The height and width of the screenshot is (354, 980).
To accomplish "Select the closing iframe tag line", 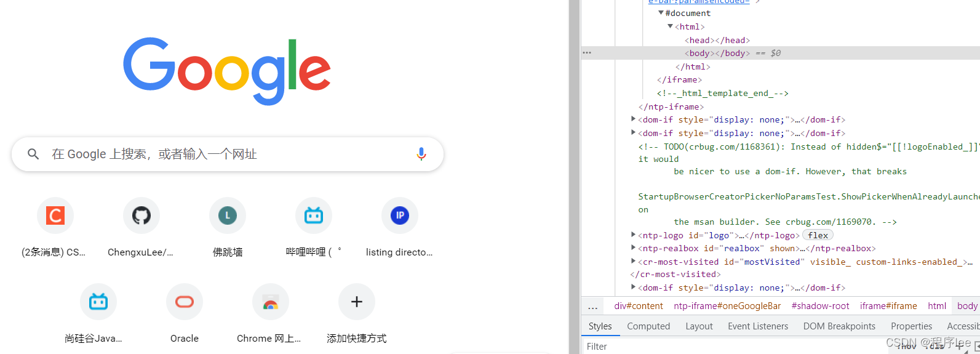I will [x=679, y=80].
